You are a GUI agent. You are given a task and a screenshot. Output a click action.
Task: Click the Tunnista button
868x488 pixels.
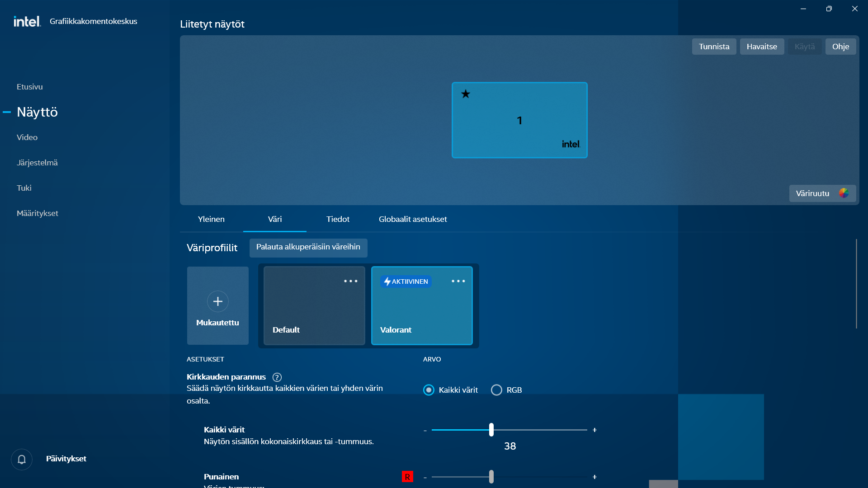714,47
